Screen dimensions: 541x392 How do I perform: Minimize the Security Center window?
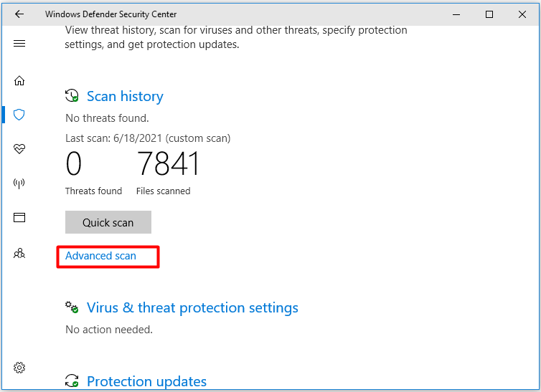(x=456, y=14)
